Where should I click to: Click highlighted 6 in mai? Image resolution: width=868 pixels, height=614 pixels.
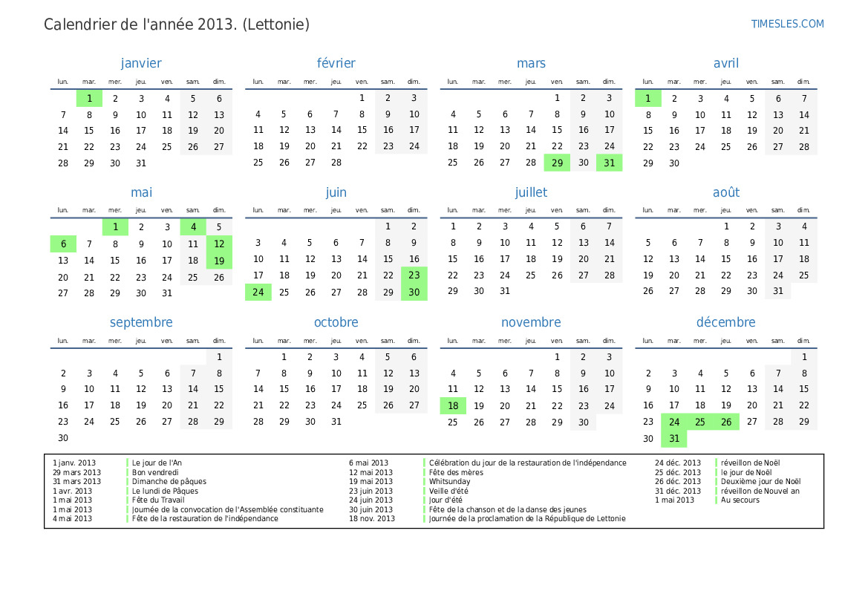tap(63, 244)
